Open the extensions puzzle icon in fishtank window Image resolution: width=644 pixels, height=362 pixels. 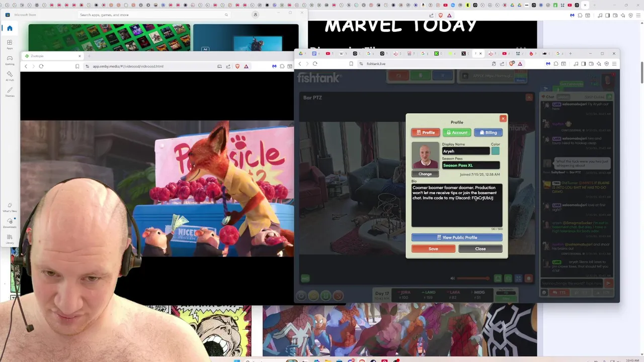(556, 64)
